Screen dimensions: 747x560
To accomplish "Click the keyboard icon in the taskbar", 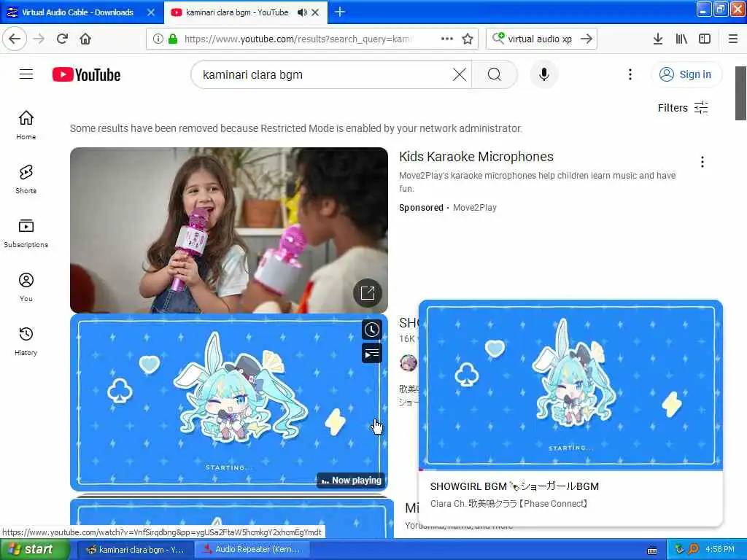I will pyautogui.click(x=652, y=551).
